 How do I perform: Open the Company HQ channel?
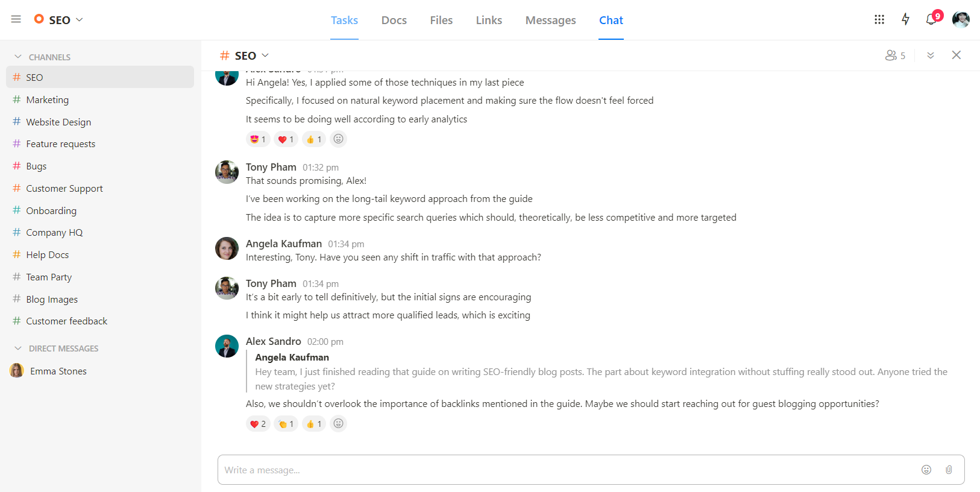coord(100,232)
